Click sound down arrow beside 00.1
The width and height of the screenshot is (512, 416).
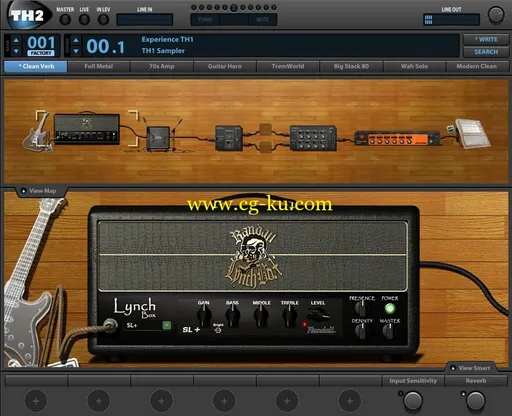(76, 51)
